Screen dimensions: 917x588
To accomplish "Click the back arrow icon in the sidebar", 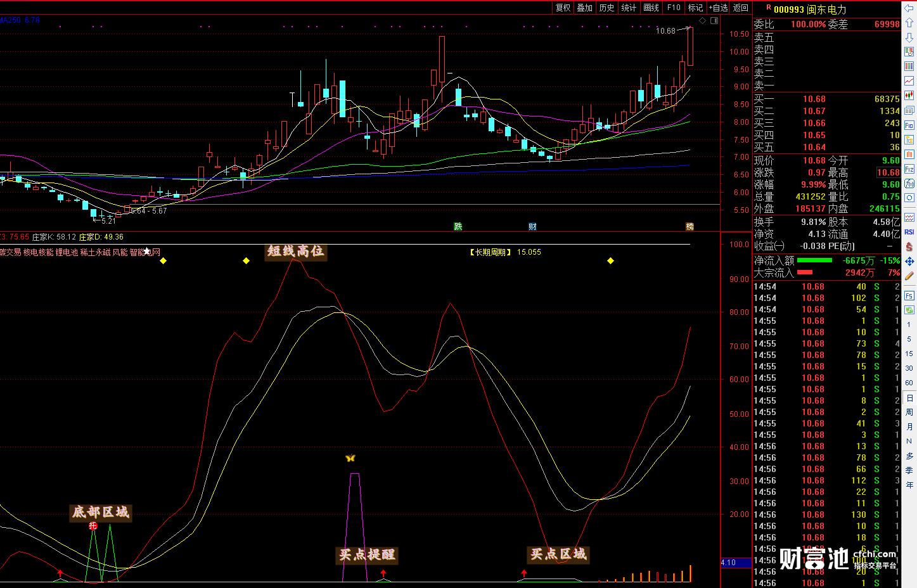I will click(909, 8).
